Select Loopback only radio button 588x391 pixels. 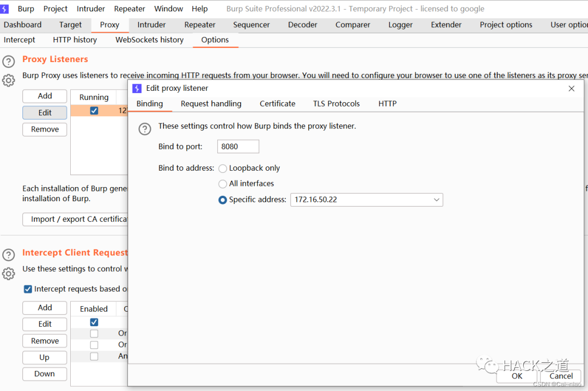[x=223, y=169]
